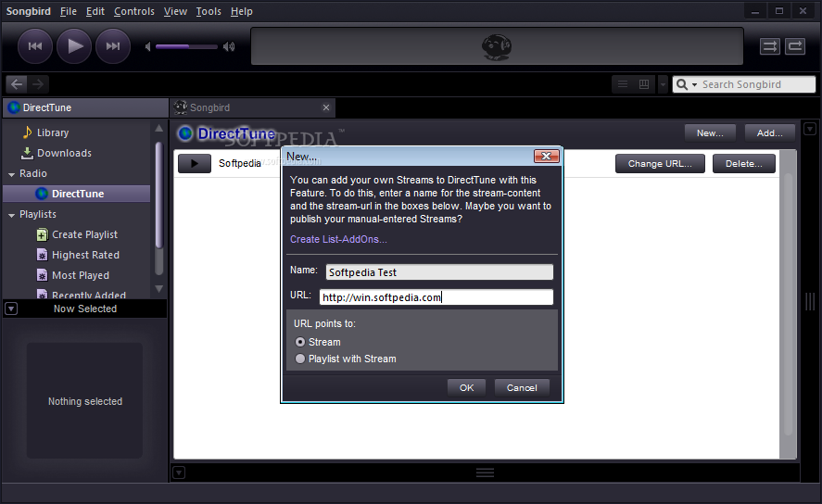Switch to list view icon
Image resolution: width=822 pixels, height=504 pixels.
point(622,84)
